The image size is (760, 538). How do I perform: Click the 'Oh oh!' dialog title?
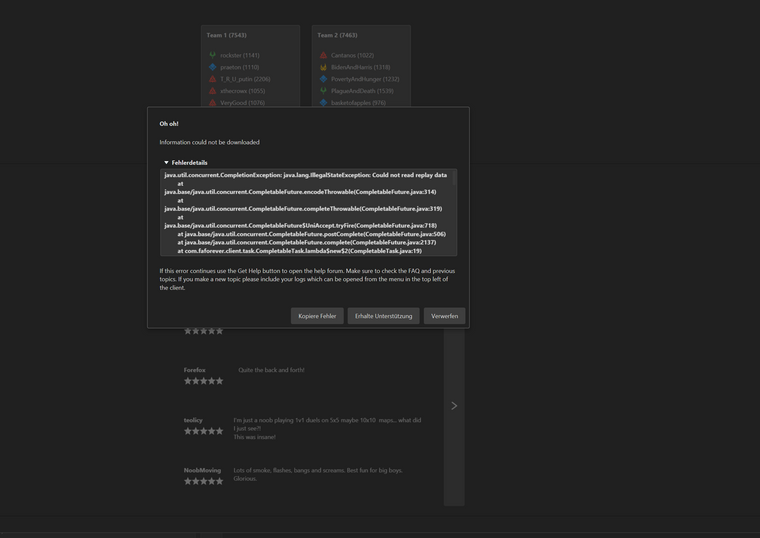tap(169, 124)
